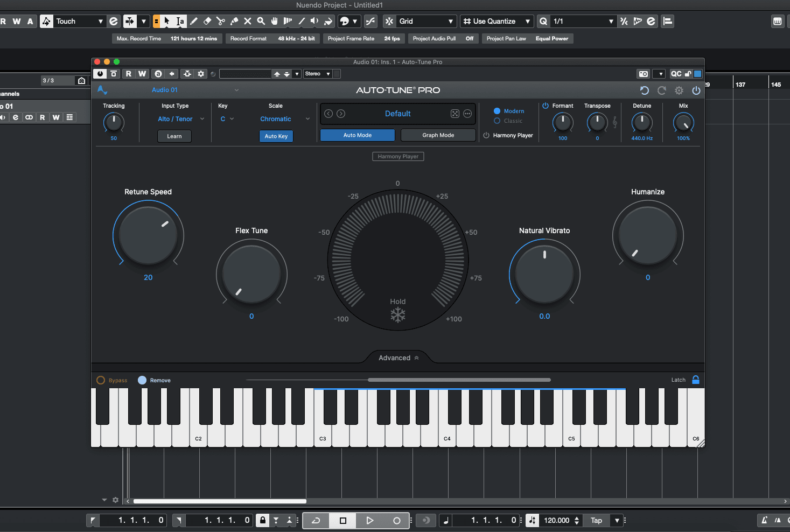Click the undo arrow in Auto-Tune Pro
Viewport: 790px width, 532px height.
tap(645, 90)
